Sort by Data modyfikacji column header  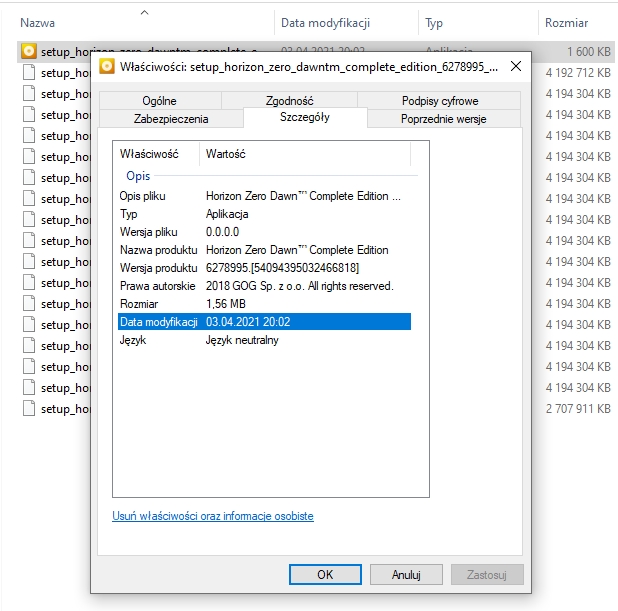click(x=325, y=23)
